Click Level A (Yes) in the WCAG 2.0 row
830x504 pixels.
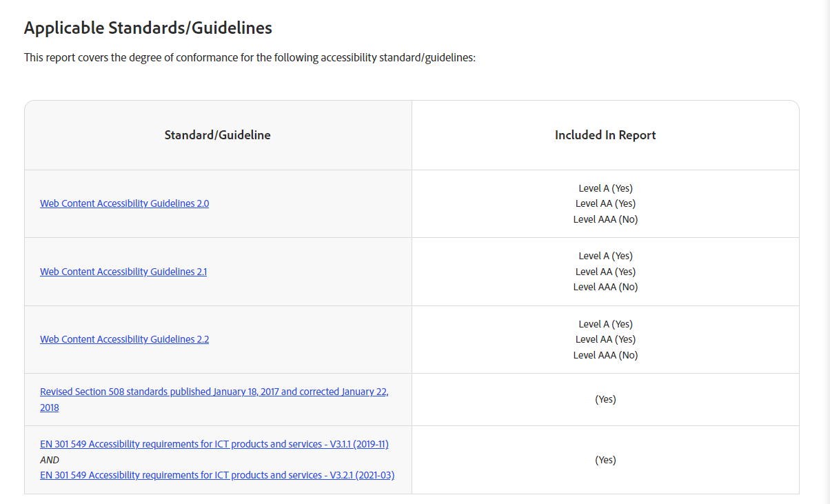[x=605, y=188]
